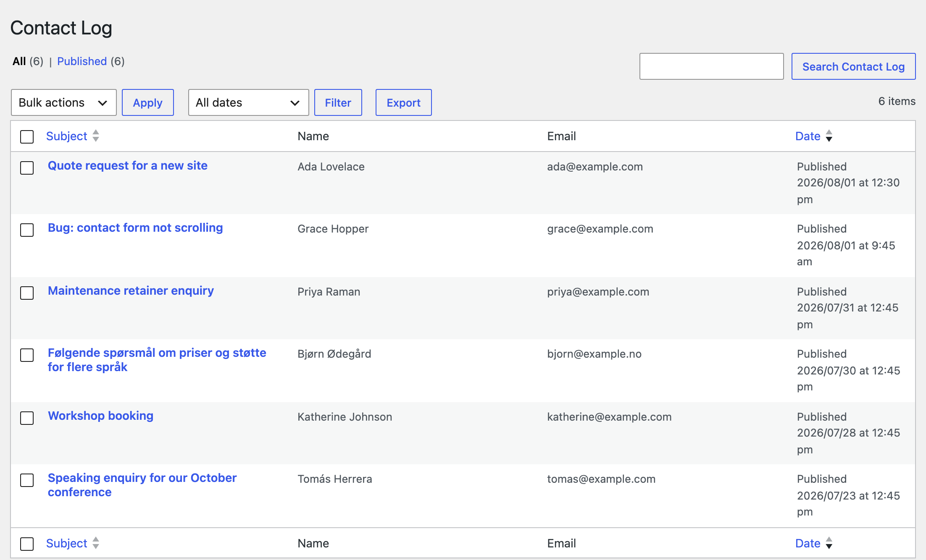
Task: Sort by the top Subject column header
Action: [66, 136]
